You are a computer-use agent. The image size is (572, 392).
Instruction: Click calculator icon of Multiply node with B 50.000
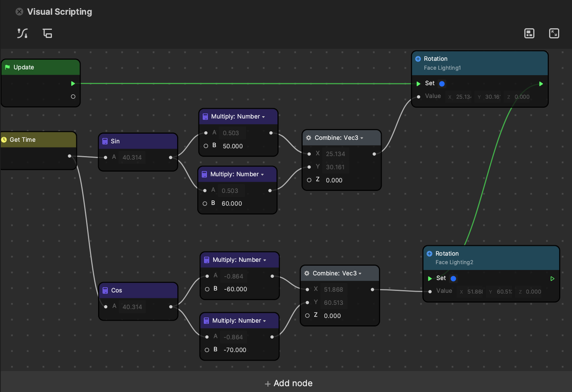206,117
